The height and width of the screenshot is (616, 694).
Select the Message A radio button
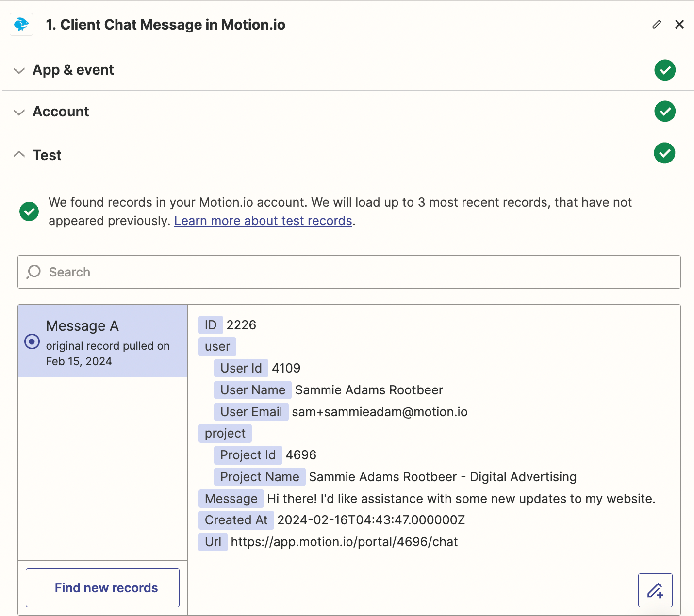32,341
